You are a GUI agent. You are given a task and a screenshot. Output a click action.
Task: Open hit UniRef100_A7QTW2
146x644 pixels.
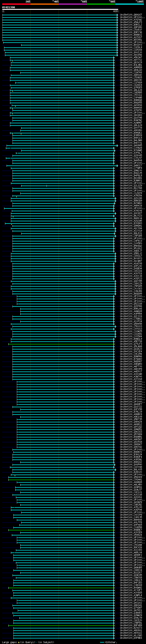[131, 20]
